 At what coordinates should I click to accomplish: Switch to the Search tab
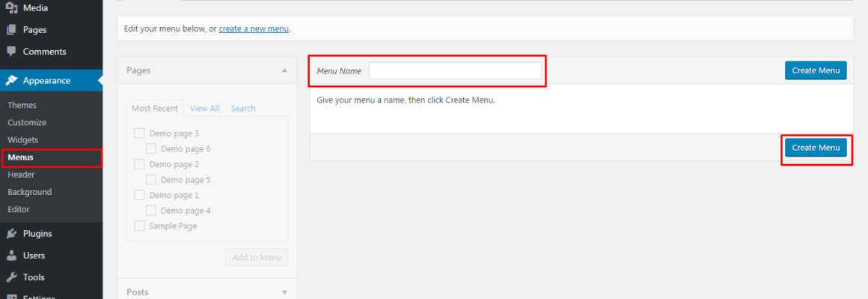(x=243, y=108)
